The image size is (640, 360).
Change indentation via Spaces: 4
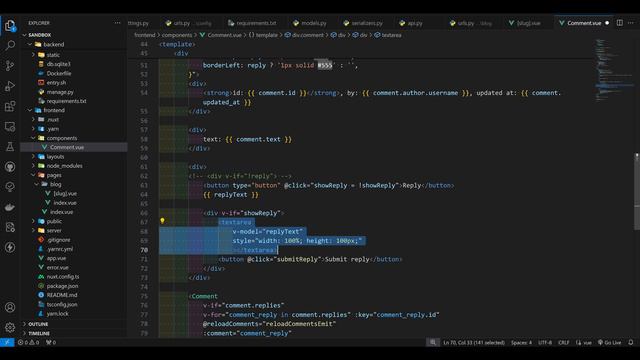tap(521, 342)
